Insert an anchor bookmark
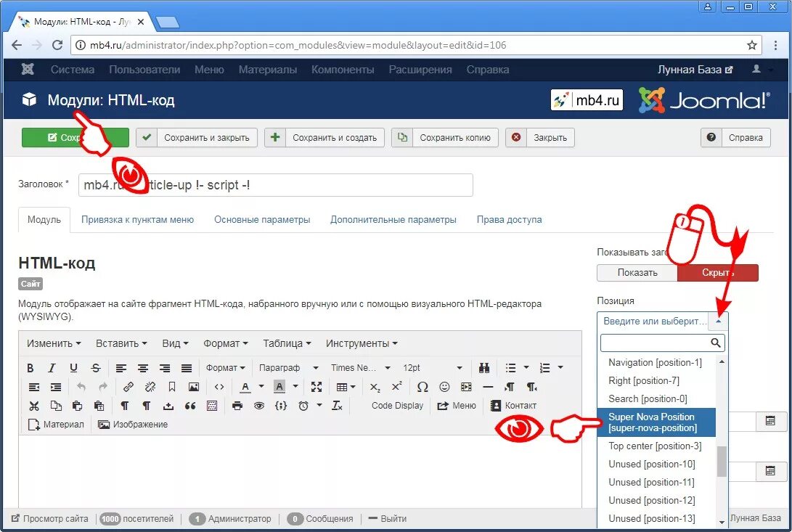792x532 pixels. coord(172,387)
